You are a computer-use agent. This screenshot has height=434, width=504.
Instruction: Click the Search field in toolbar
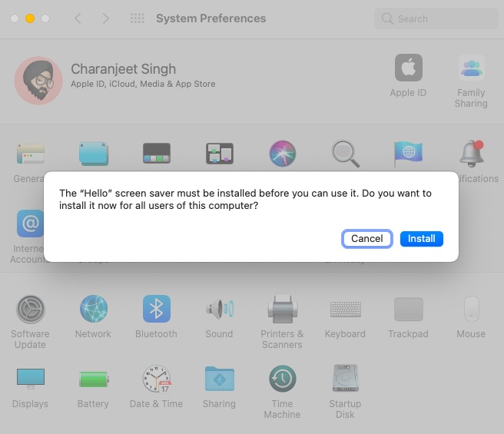point(436,18)
